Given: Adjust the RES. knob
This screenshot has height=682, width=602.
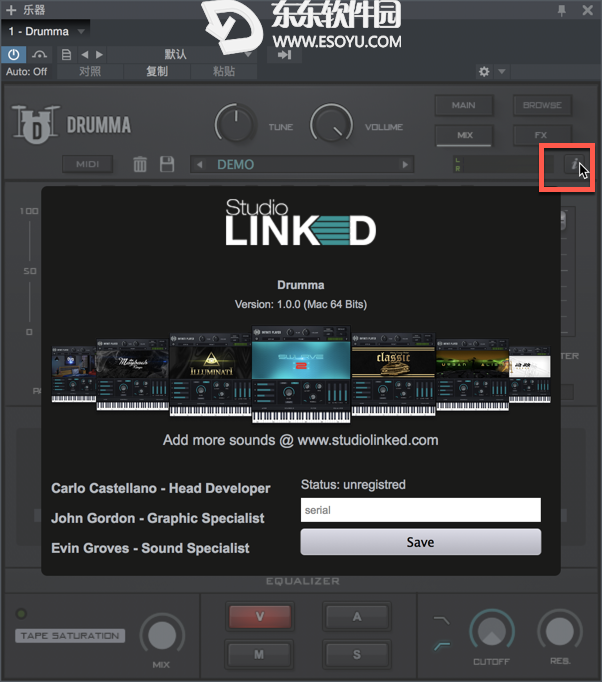Looking at the screenshot, I should click(560, 632).
